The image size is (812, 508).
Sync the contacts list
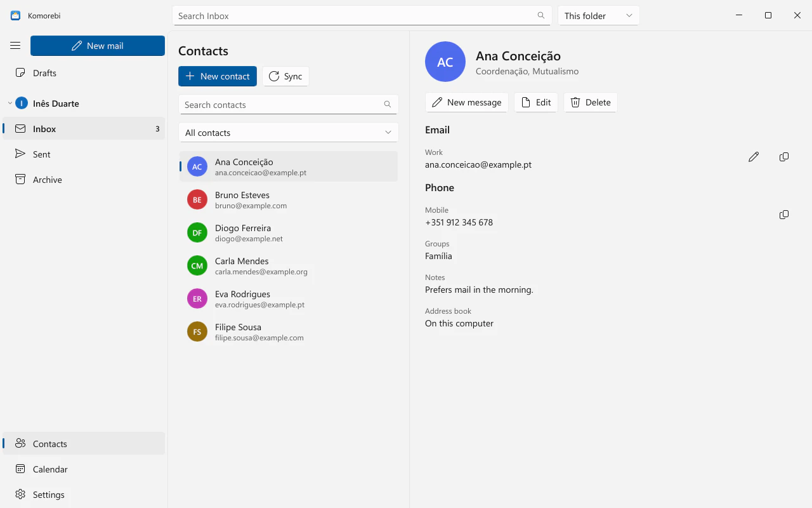click(285, 76)
